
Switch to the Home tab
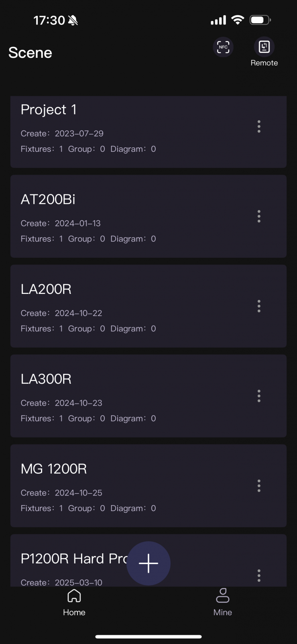(x=74, y=601)
